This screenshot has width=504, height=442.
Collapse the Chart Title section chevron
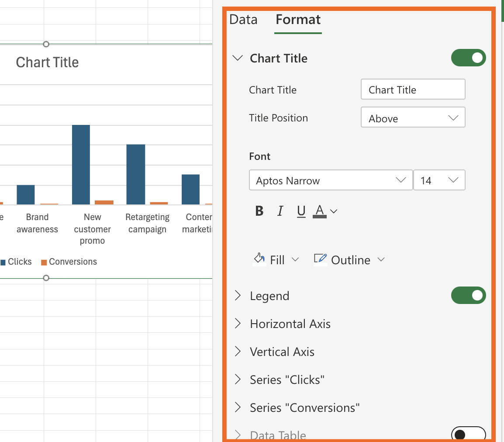(238, 58)
